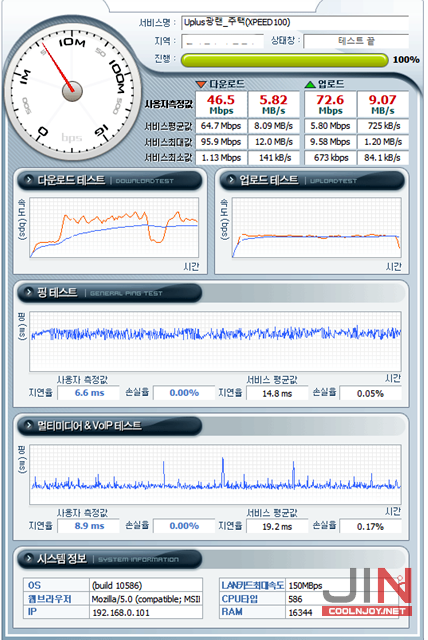This screenshot has height=640, width=428.
Task: Select the 5.80 Mbps upload average cell
Action: (x=330, y=126)
